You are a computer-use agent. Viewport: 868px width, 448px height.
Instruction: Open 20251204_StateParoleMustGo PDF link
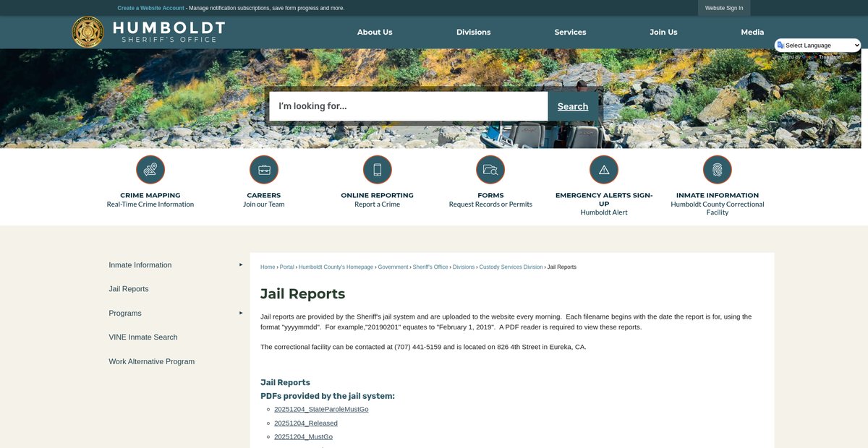tap(321, 410)
